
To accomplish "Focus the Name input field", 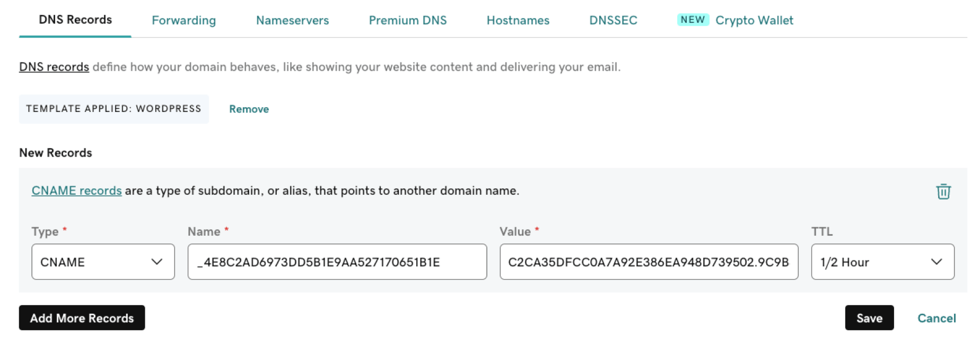I will [x=337, y=262].
